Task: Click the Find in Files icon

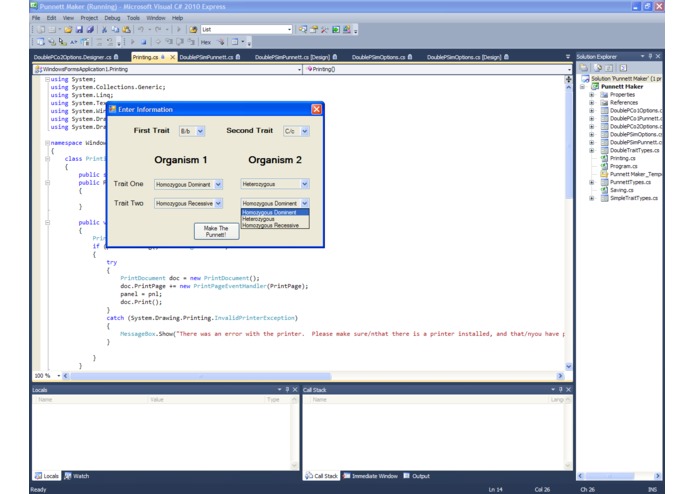Action: pos(193,30)
